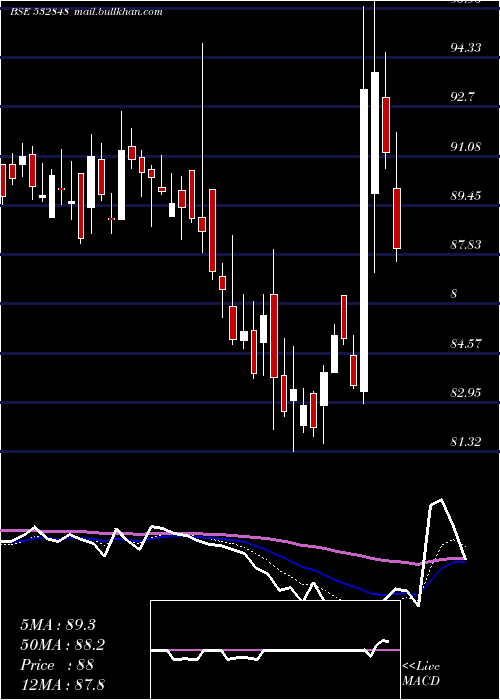Viewport: 500px width, 700px height.
Task: Click the <<Live MACD label
Action: 421,673
